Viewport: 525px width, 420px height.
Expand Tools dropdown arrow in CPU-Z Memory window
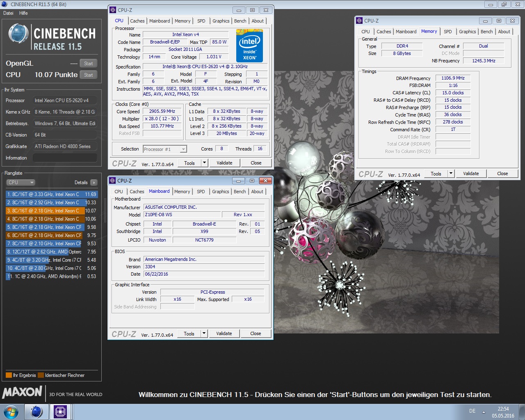[x=451, y=173]
